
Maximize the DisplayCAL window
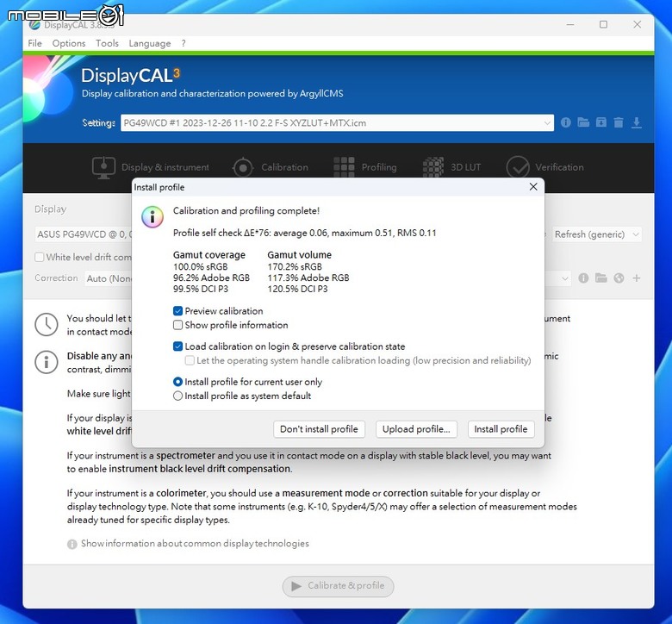[x=603, y=25]
